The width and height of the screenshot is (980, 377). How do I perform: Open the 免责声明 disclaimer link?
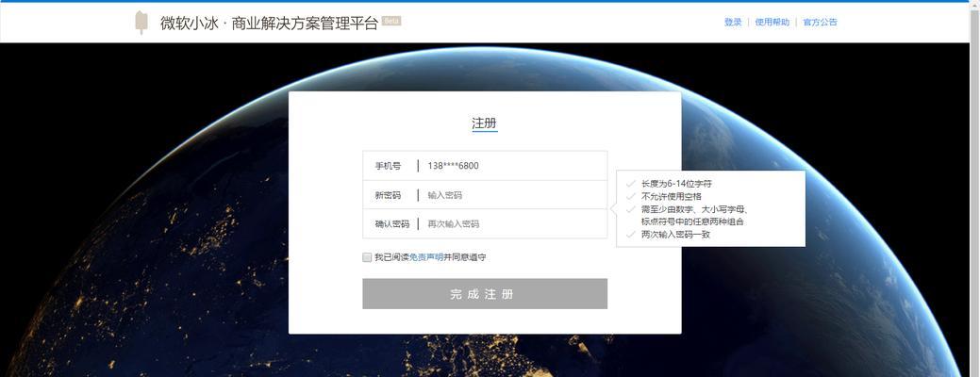pyautogui.click(x=426, y=257)
